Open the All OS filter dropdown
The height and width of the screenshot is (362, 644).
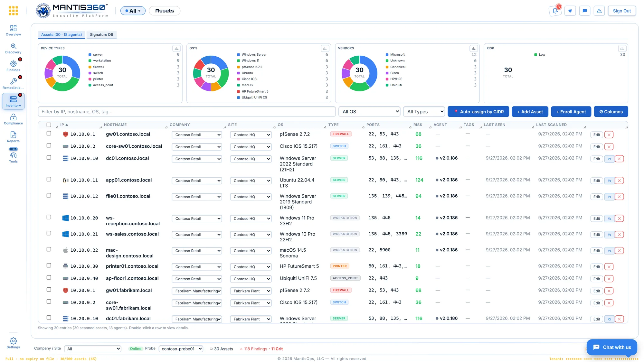tap(370, 112)
